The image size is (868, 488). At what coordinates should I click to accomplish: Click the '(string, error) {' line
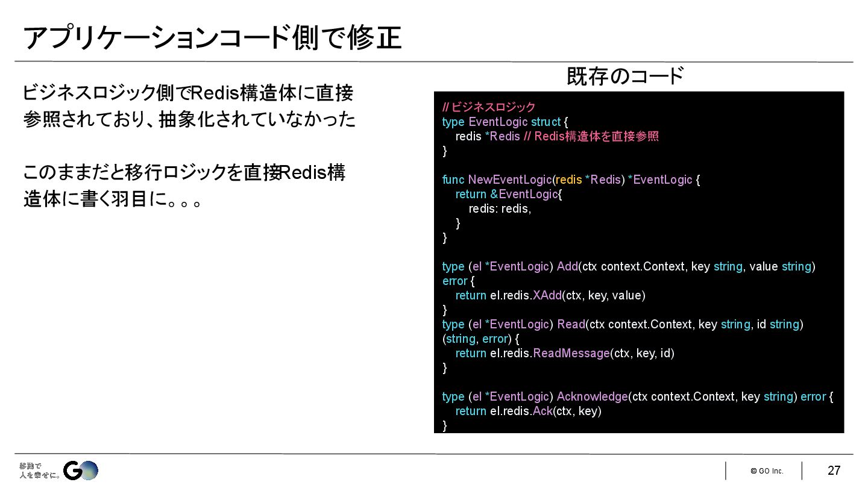pos(480,339)
